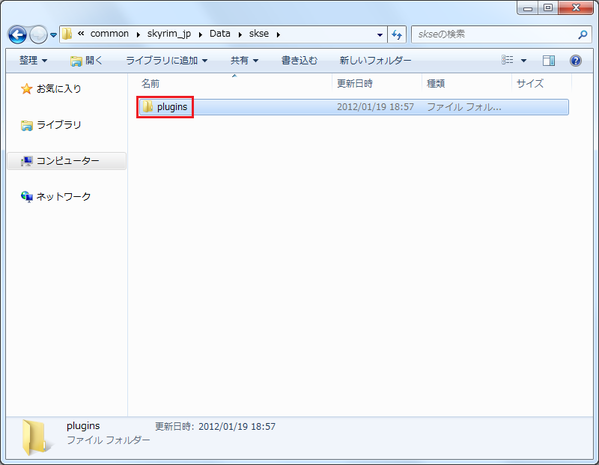Refresh the folder with the refresh icon
Viewport: 599px width, 465px height.
[397, 35]
